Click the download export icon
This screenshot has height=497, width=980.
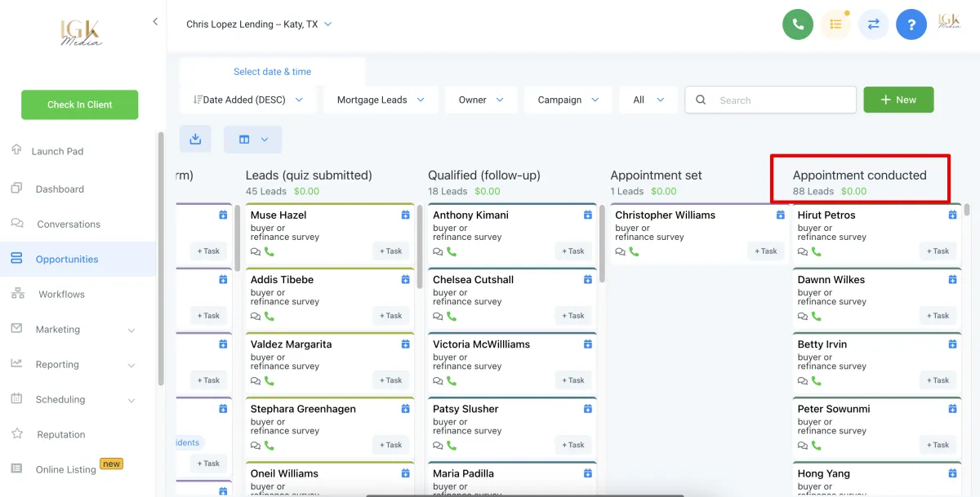(x=195, y=140)
